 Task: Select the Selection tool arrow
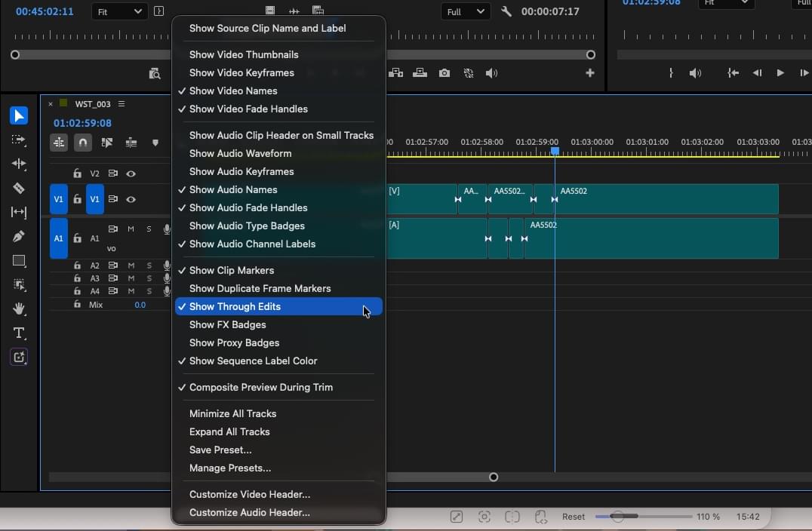click(19, 115)
